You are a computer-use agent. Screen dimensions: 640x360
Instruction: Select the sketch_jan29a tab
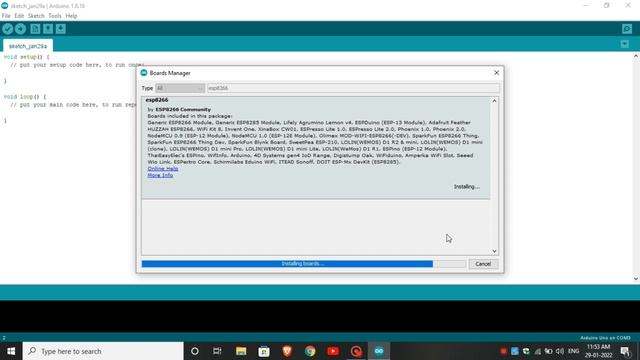point(28,46)
